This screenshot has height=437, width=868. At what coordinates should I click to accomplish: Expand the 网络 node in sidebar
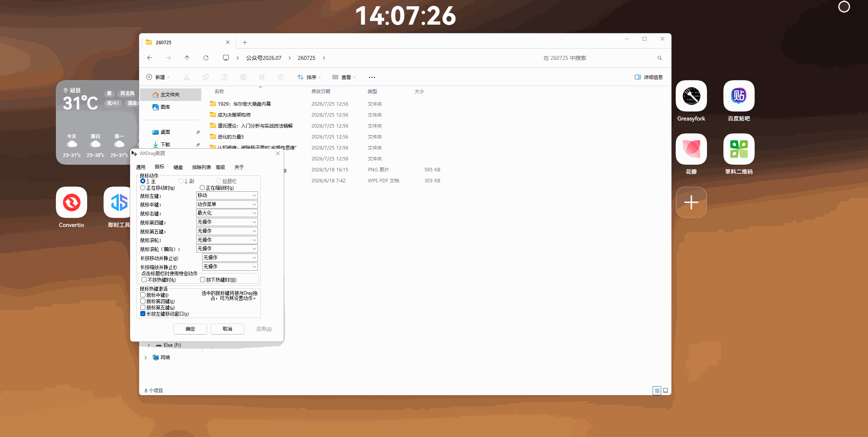point(146,358)
